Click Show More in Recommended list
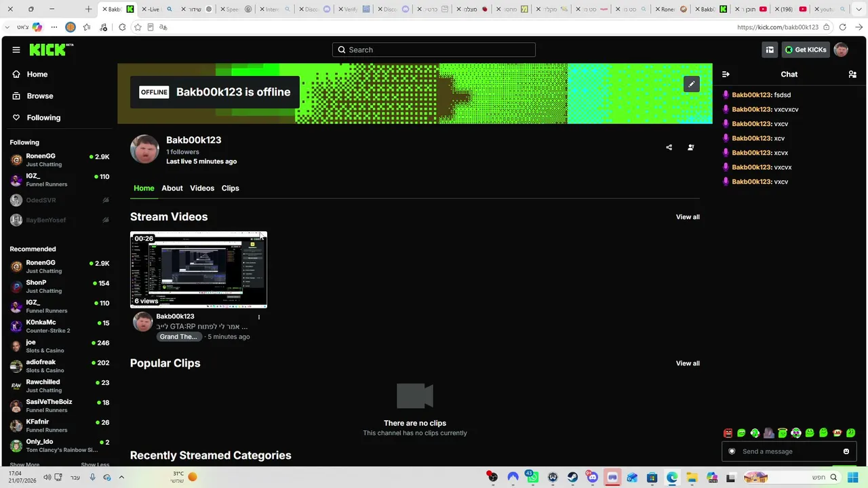 (x=24, y=465)
